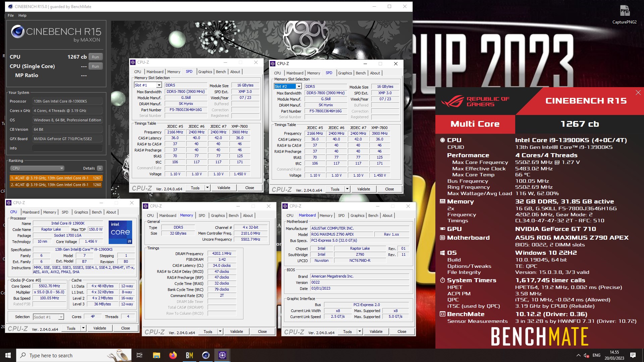Open the Windows Start menu

pyautogui.click(x=8, y=355)
